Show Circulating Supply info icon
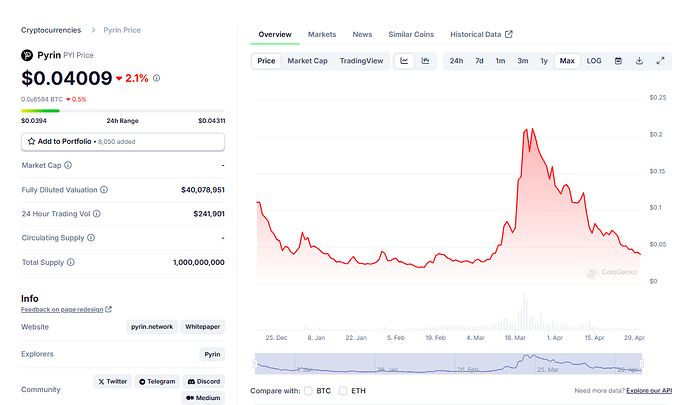 (91, 238)
